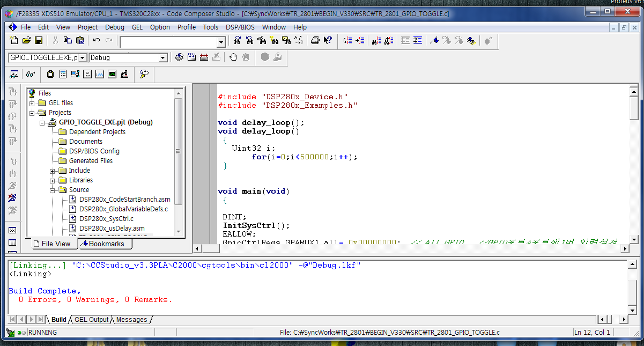Switch to the Bookmarks tab

106,244
